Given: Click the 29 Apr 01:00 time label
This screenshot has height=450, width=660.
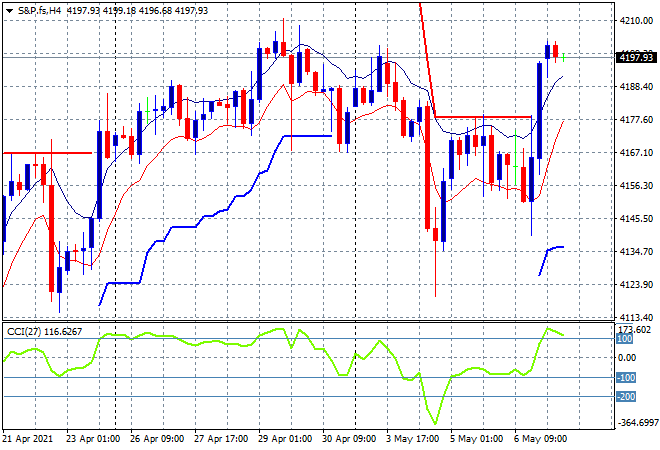Looking at the screenshot, I should tap(285, 439).
